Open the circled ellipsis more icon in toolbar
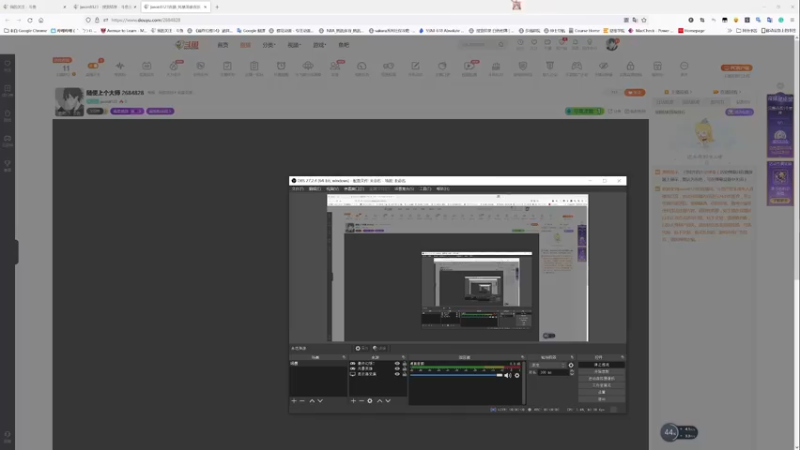Screen dimensions: 800x450 coord(684,66)
